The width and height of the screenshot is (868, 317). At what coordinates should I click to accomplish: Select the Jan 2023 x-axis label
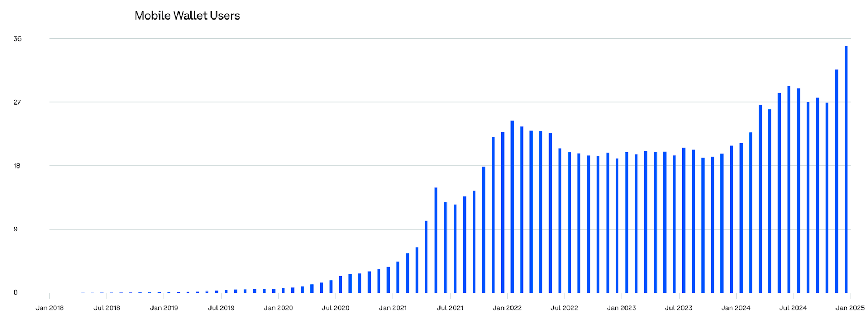[622, 308]
